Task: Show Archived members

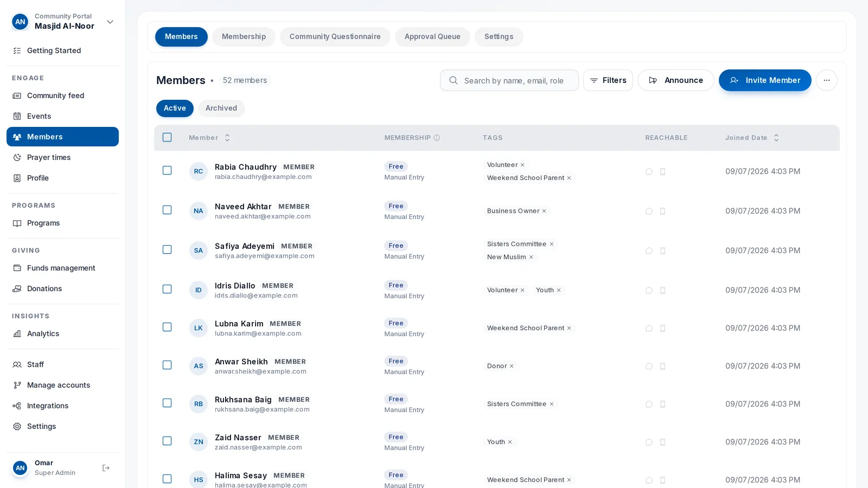Action: [x=221, y=108]
